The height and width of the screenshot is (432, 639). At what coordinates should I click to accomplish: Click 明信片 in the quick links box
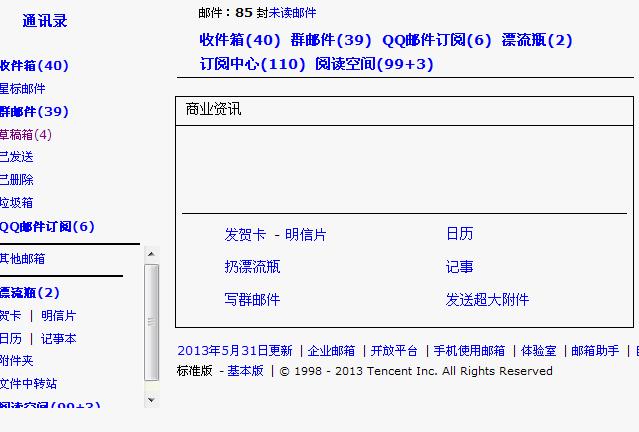(306, 235)
